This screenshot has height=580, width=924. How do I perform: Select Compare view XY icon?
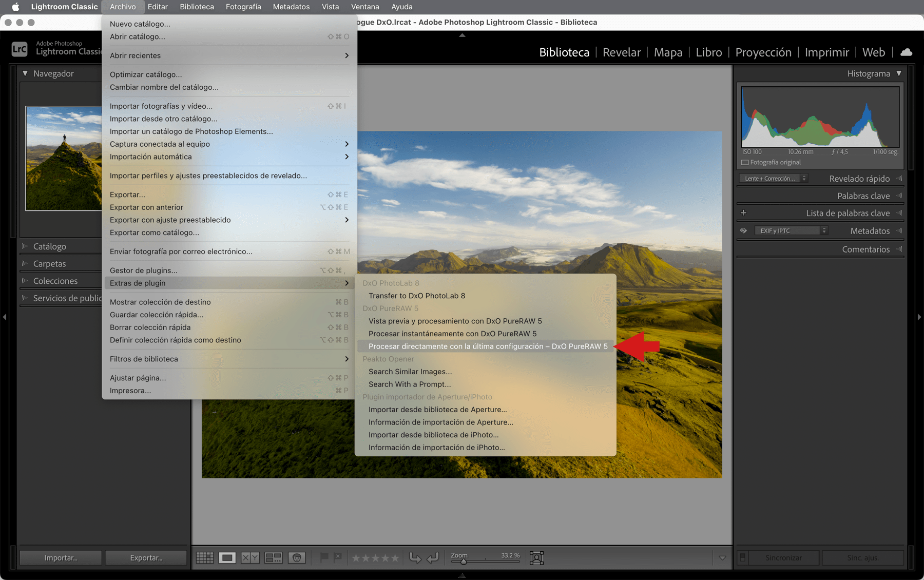pos(250,558)
